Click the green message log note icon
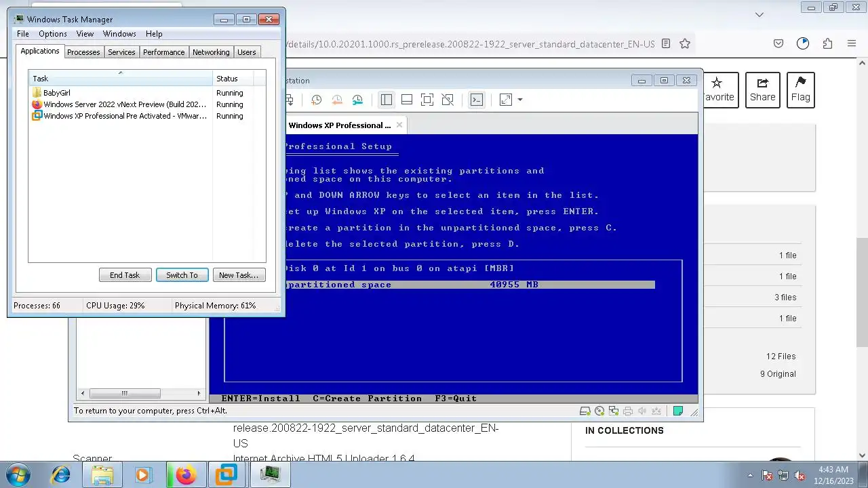The width and height of the screenshot is (868, 488). click(677, 411)
